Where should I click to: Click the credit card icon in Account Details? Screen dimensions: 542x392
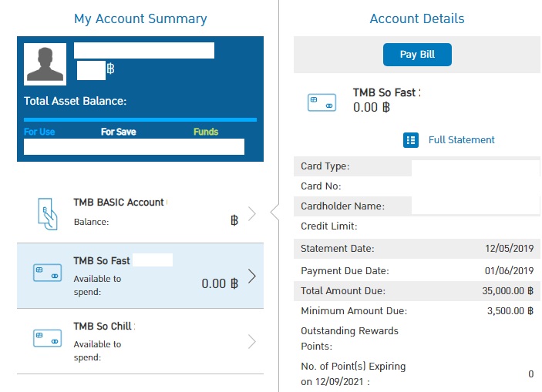[321, 102]
